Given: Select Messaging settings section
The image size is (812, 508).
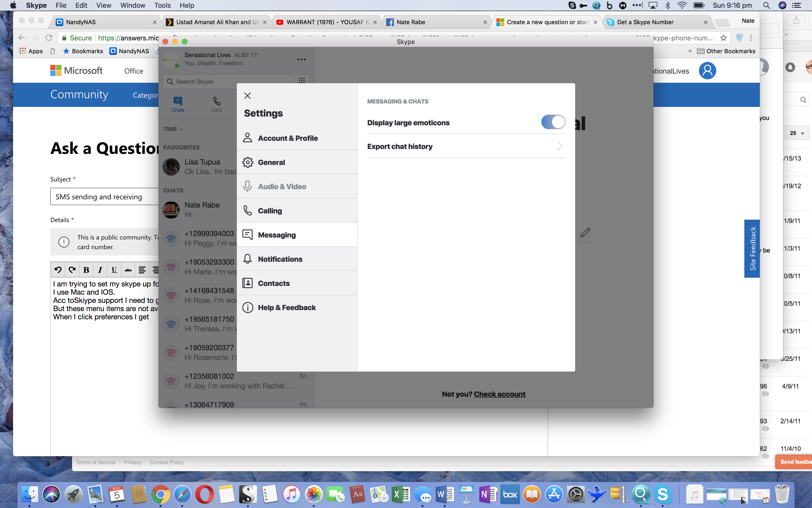Looking at the screenshot, I should [297, 235].
